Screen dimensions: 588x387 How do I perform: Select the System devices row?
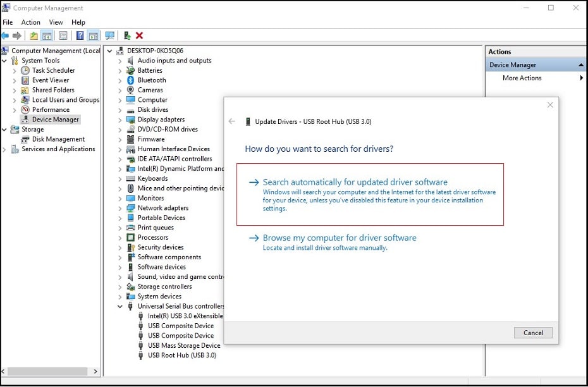pos(159,296)
